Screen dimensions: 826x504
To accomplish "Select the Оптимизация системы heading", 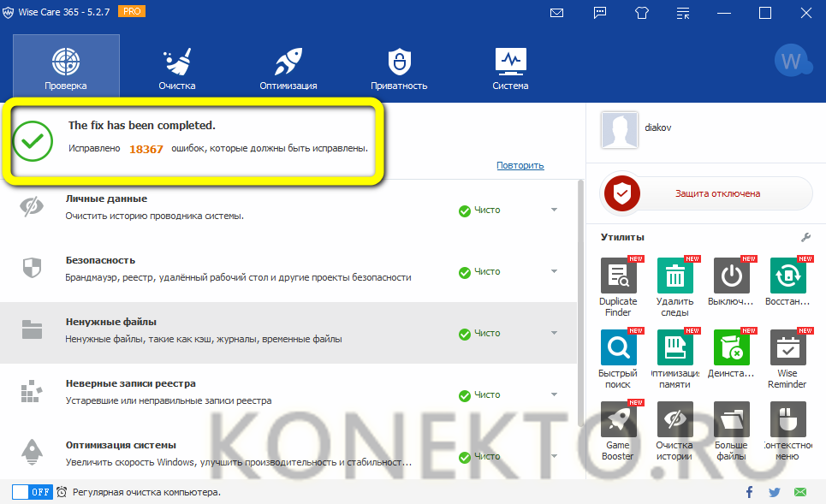I will click(121, 445).
